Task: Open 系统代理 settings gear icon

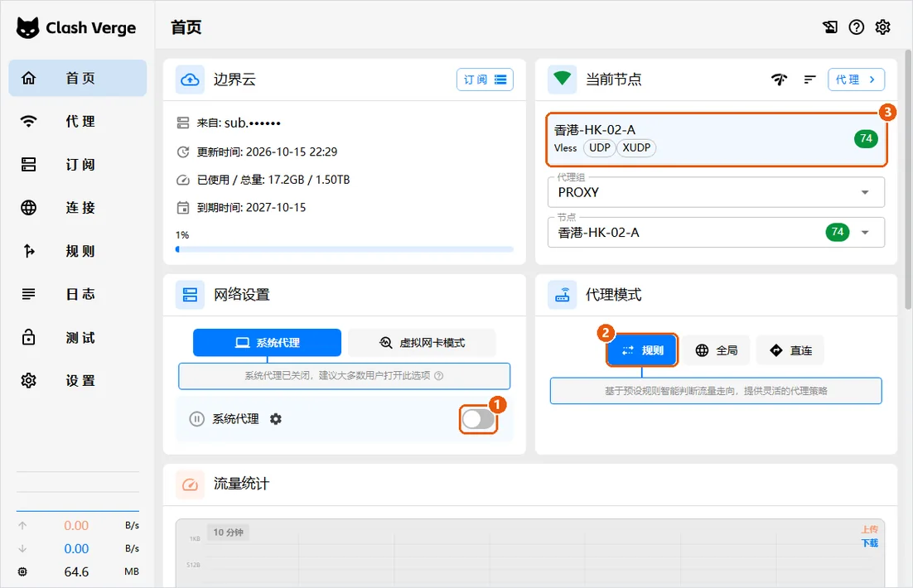Action: point(276,419)
